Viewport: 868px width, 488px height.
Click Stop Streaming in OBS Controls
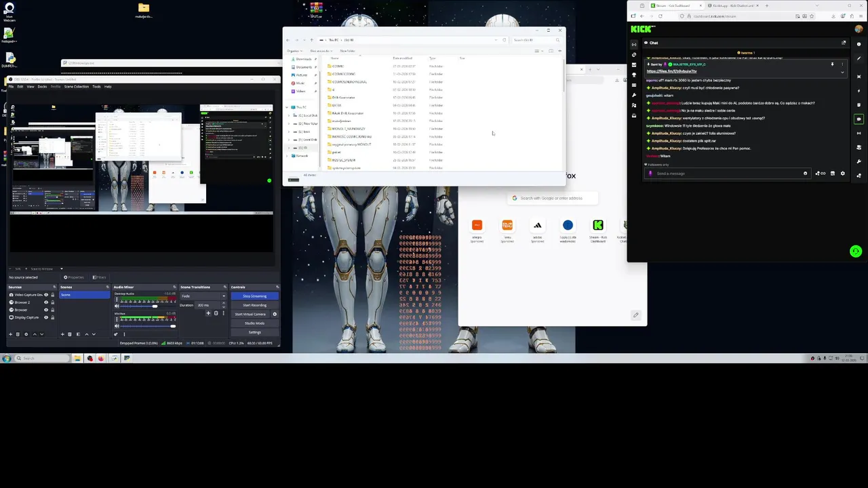[x=255, y=296]
